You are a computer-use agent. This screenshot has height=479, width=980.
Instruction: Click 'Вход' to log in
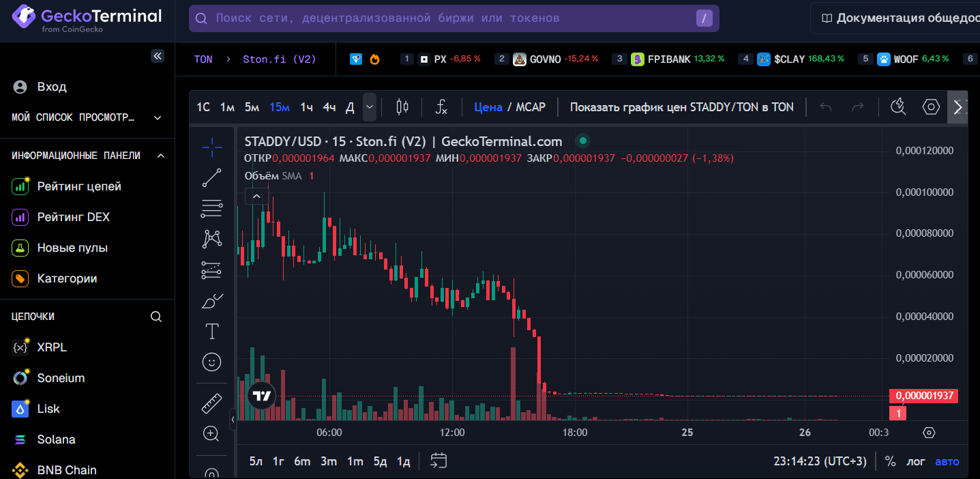(x=52, y=87)
